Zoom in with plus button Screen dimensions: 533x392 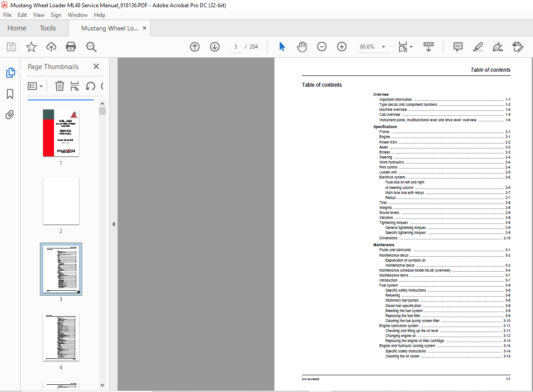[341, 47]
